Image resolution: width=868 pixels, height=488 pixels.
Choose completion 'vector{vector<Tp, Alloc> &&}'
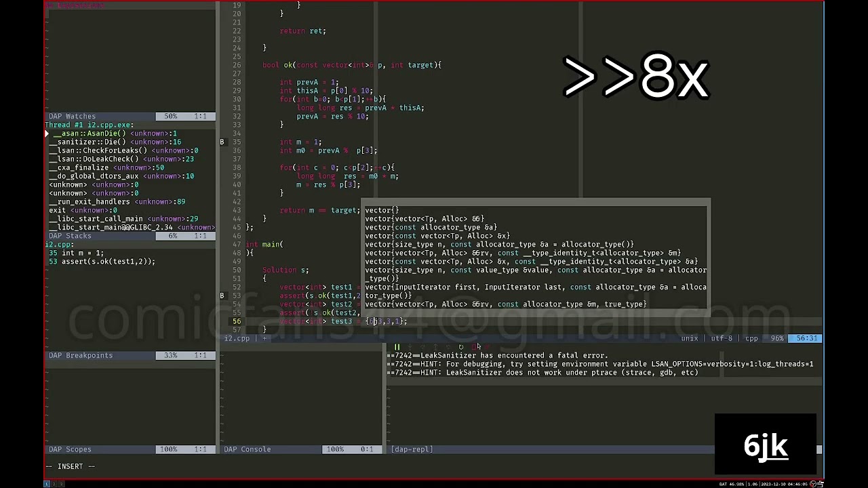coord(425,219)
